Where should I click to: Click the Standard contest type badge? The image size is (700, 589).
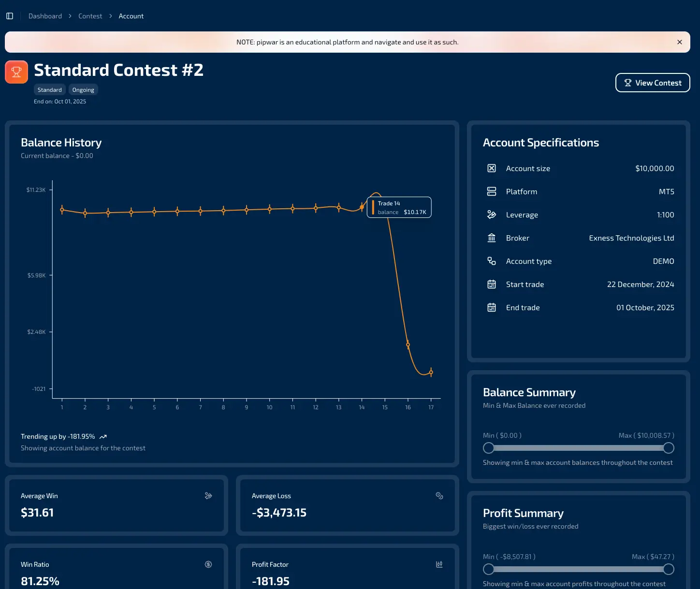click(50, 90)
